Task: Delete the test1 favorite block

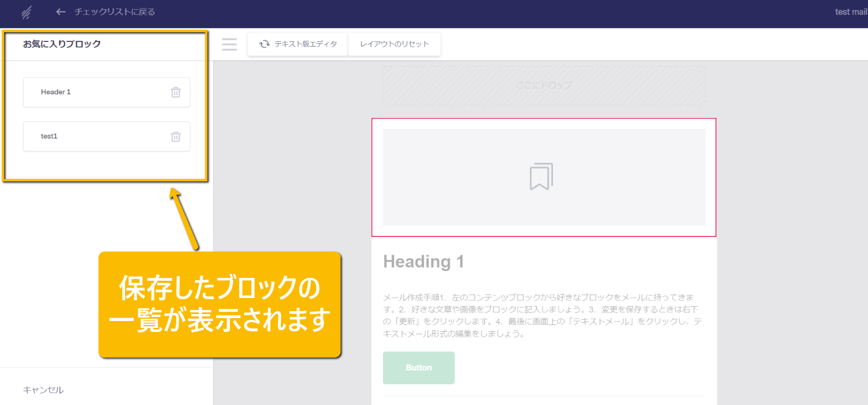Action: point(176,136)
